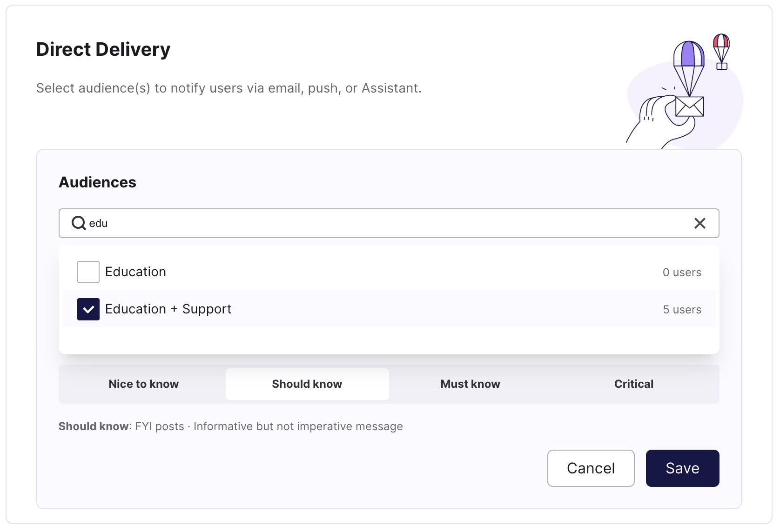Click the "5 users" count label
The image size is (780, 532).
(682, 310)
